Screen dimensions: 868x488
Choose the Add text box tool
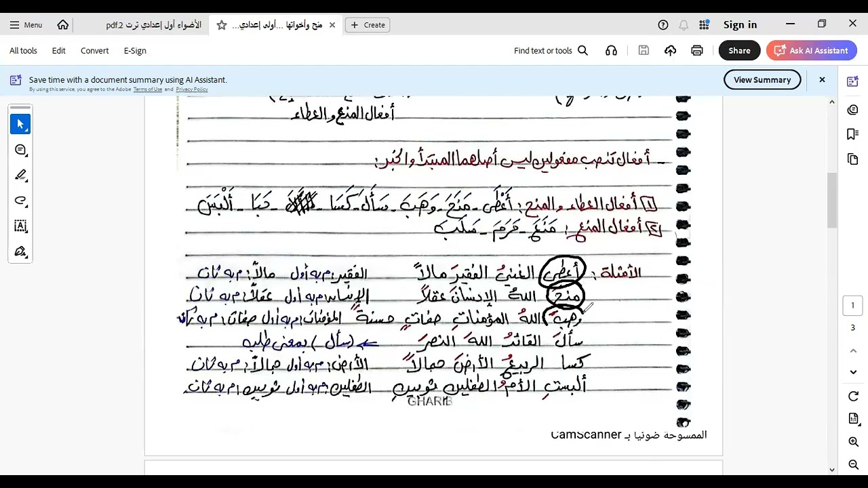(20, 226)
